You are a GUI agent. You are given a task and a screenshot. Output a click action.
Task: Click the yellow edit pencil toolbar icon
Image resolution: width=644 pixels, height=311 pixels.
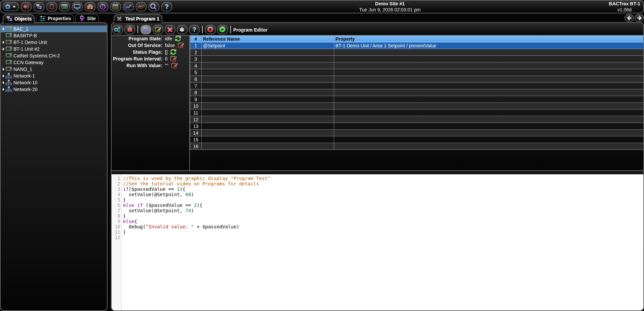click(x=158, y=30)
